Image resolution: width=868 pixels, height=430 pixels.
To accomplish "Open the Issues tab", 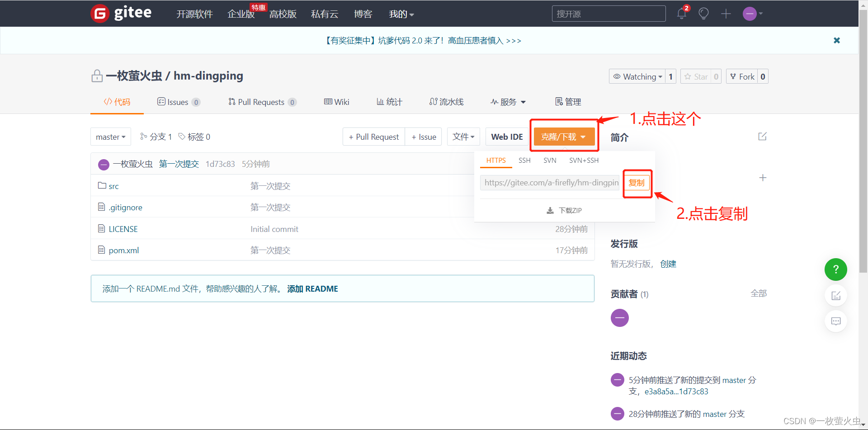I will 179,102.
